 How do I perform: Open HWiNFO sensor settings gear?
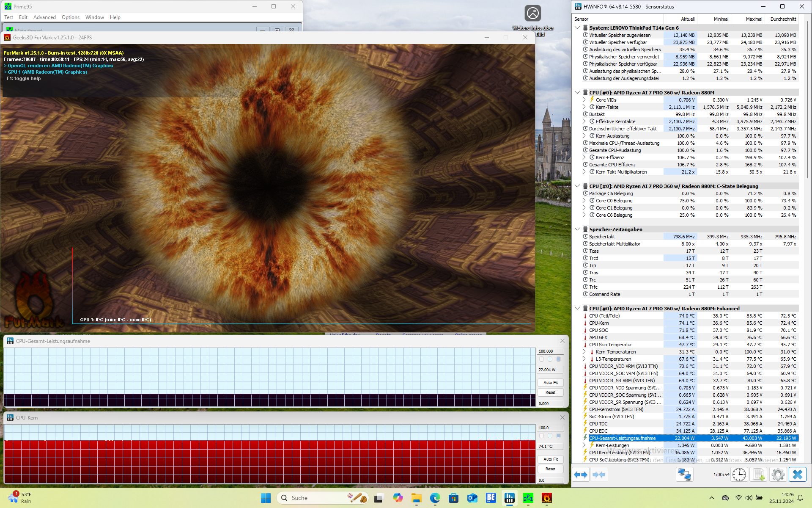(778, 475)
